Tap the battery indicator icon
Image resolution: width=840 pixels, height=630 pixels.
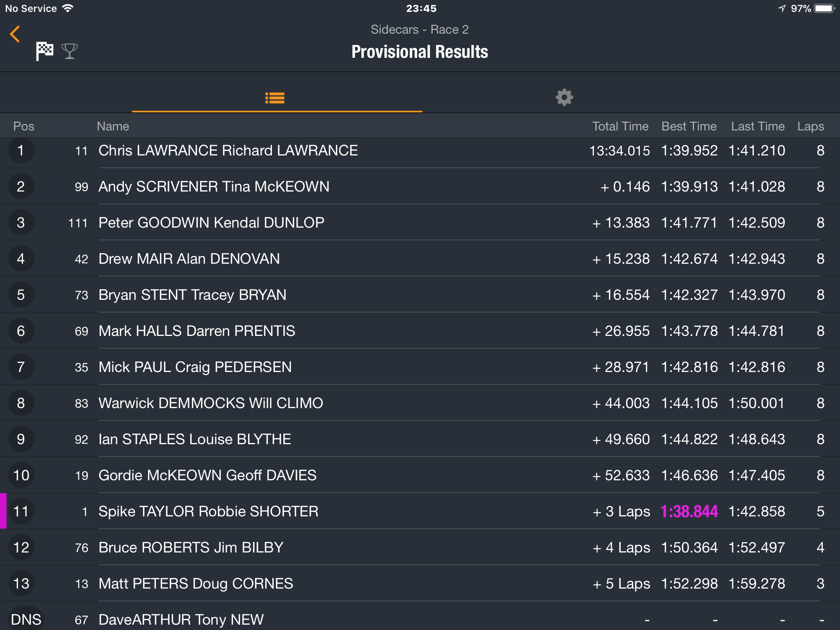click(824, 9)
